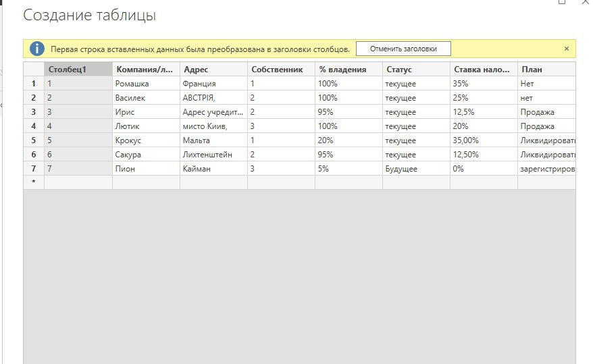
Task: Click the Франция address cell
Action: (213, 84)
